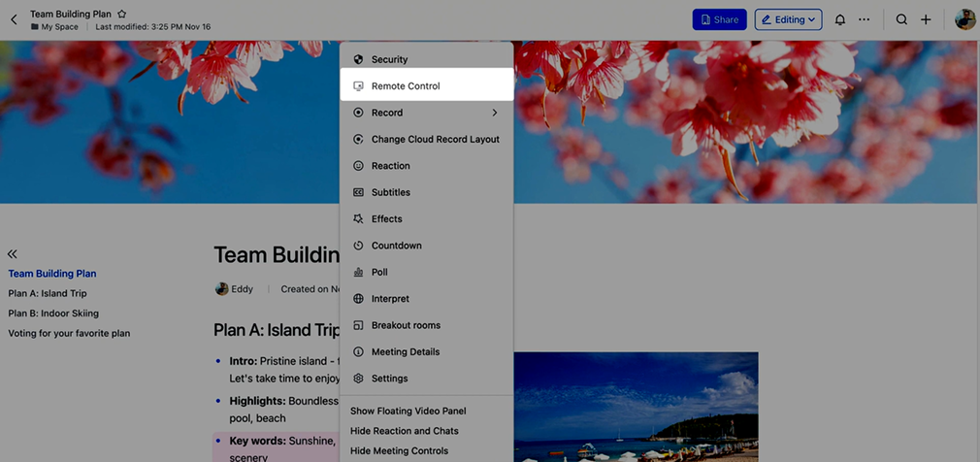Open My Space folder breadcrumb
Viewport: 980px width, 462px height.
58,27
